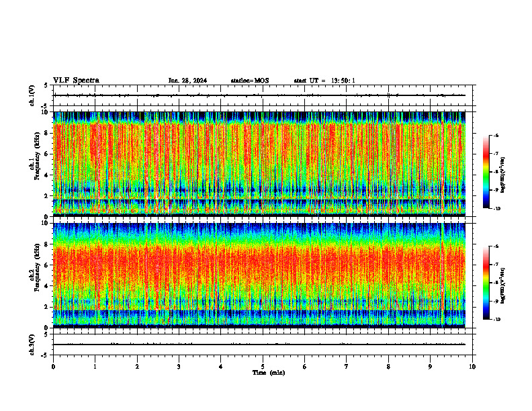
Task: Click time axis tick label "8"
Action: 388,367
